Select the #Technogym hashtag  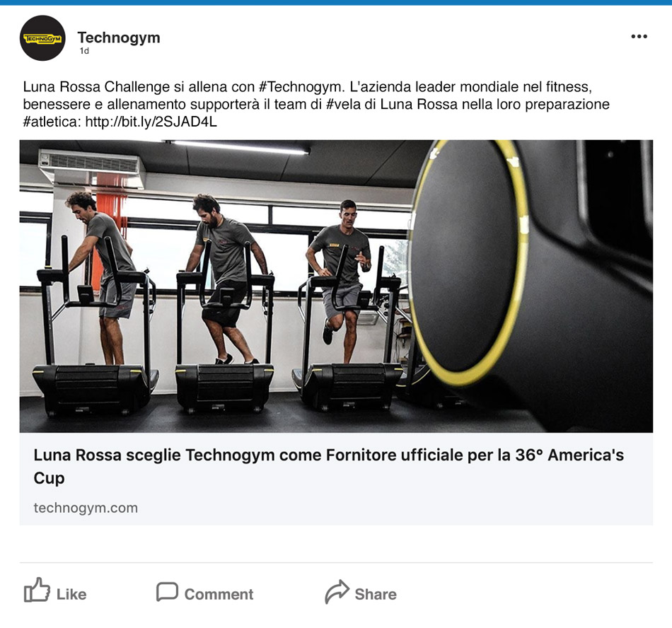[301, 87]
